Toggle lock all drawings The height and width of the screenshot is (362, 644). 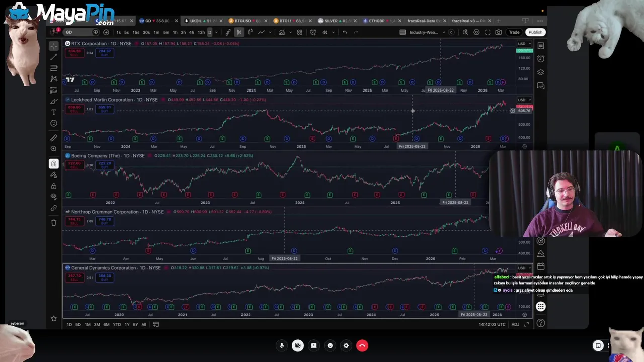(54, 186)
